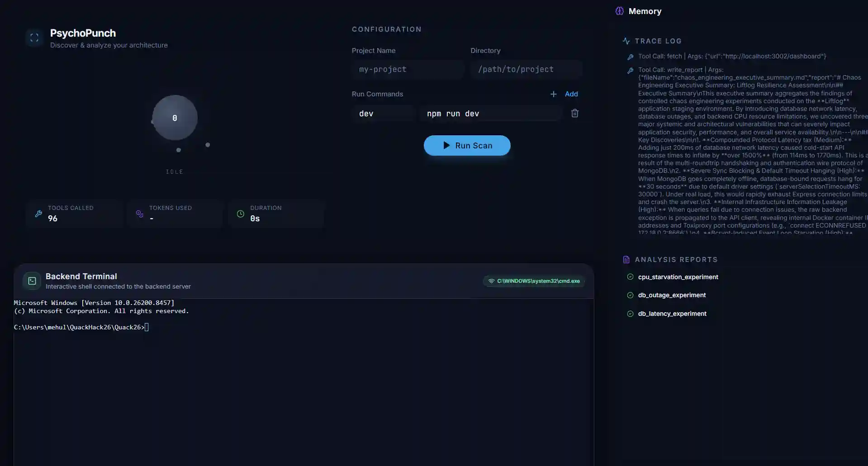The width and height of the screenshot is (868, 466).
Task: Click the Duration clock icon
Action: [241, 214]
